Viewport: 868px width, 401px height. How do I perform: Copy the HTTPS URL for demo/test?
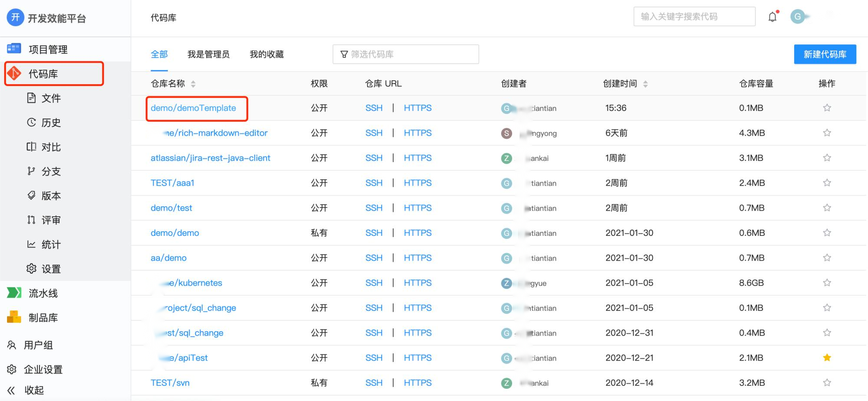tap(418, 208)
